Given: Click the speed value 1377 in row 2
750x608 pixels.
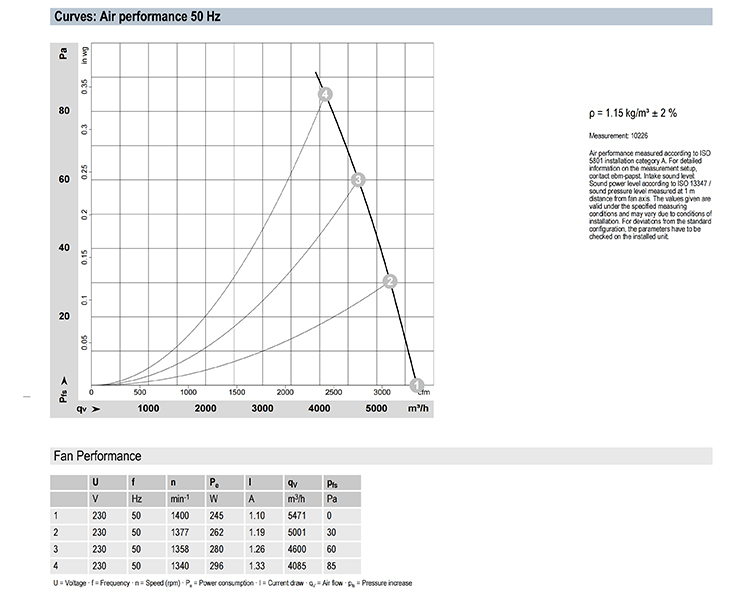Looking at the screenshot, I should (x=180, y=532).
